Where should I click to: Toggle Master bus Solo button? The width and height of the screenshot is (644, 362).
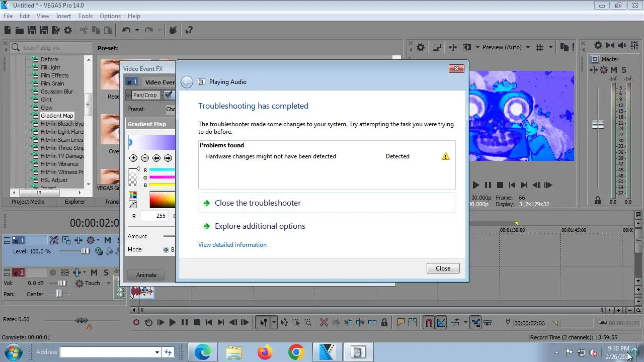(624, 70)
